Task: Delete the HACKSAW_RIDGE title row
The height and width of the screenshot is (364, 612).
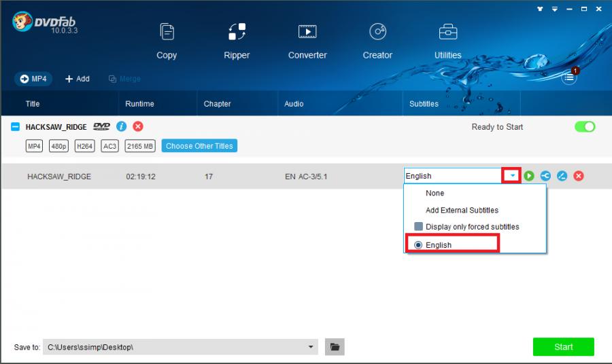Action: 579,176
